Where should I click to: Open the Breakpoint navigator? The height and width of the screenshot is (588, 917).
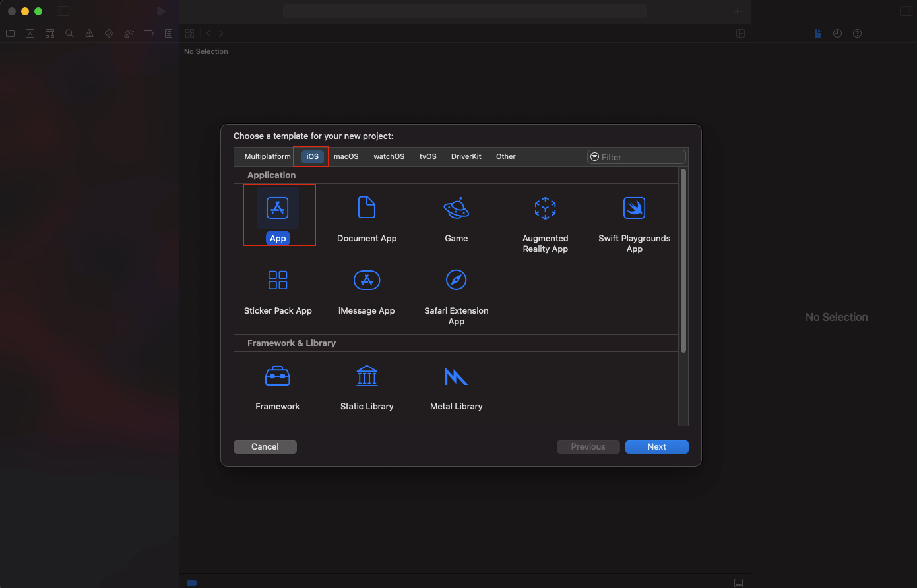pos(148,33)
